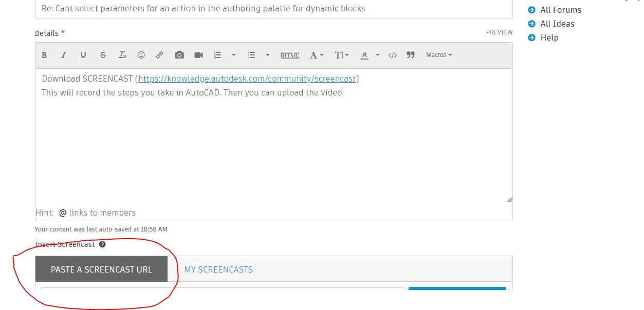Expand the numbered list style dropdown
Image resolution: width=644 pixels, height=310 pixels.
(x=234, y=55)
